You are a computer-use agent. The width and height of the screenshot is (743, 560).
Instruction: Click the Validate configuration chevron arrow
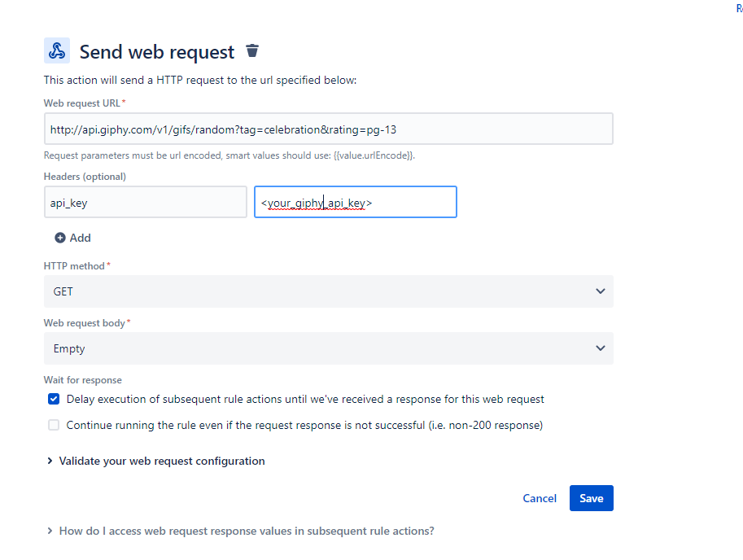[x=51, y=461]
